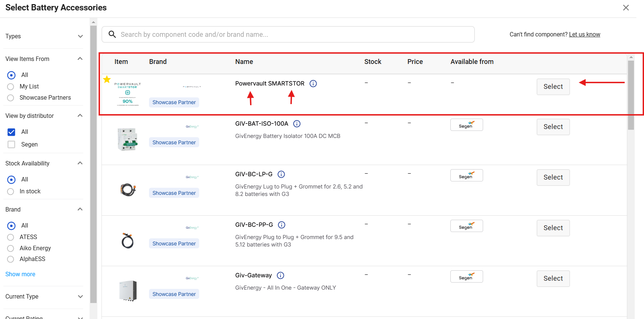Close the Select Battery Accessories dialog

pos(626,8)
